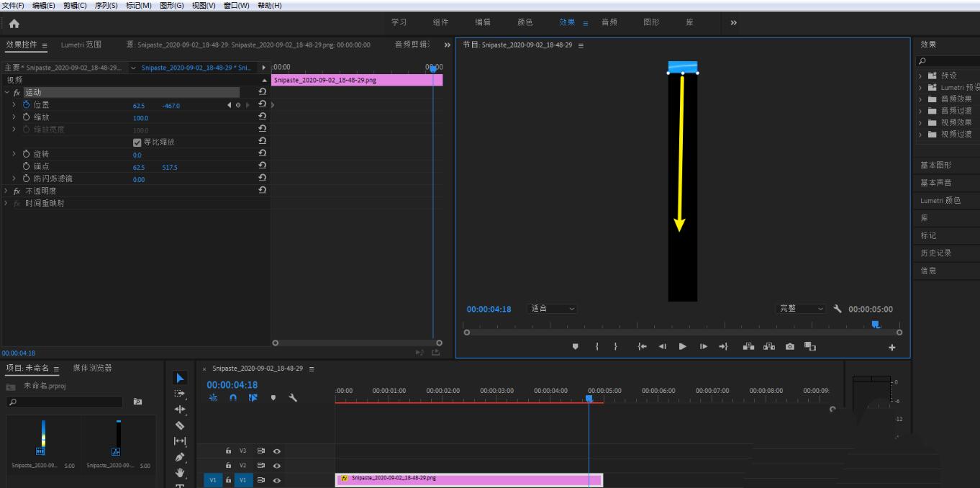The width and height of the screenshot is (980, 488).
Task: Select the Ripple Edit tool
Action: [180, 410]
